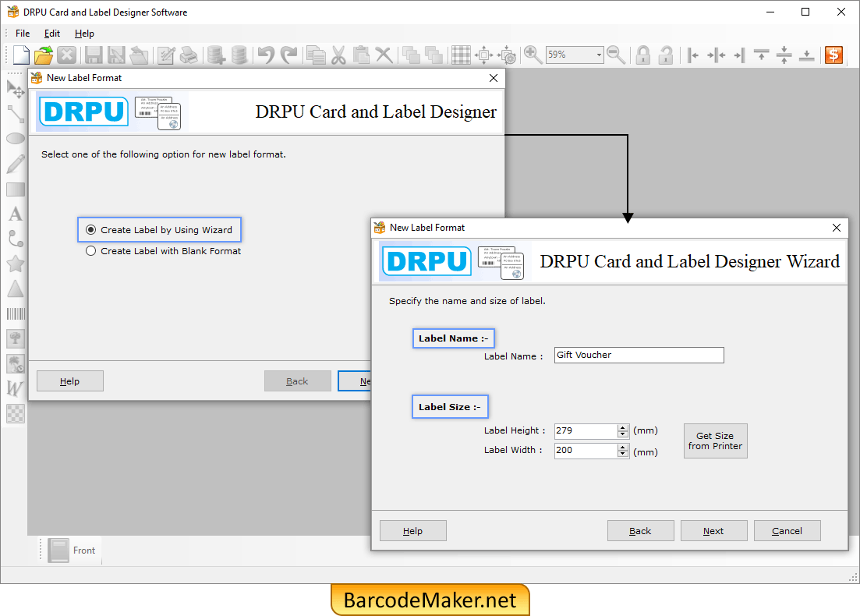Image resolution: width=860 pixels, height=616 pixels.
Task: Select the Pencil drawing tool
Action: click(x=16, y=164)
